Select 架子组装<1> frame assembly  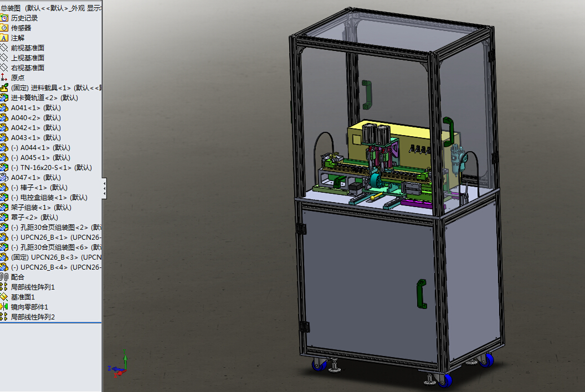pyautogui.click(x=41, y=208)
